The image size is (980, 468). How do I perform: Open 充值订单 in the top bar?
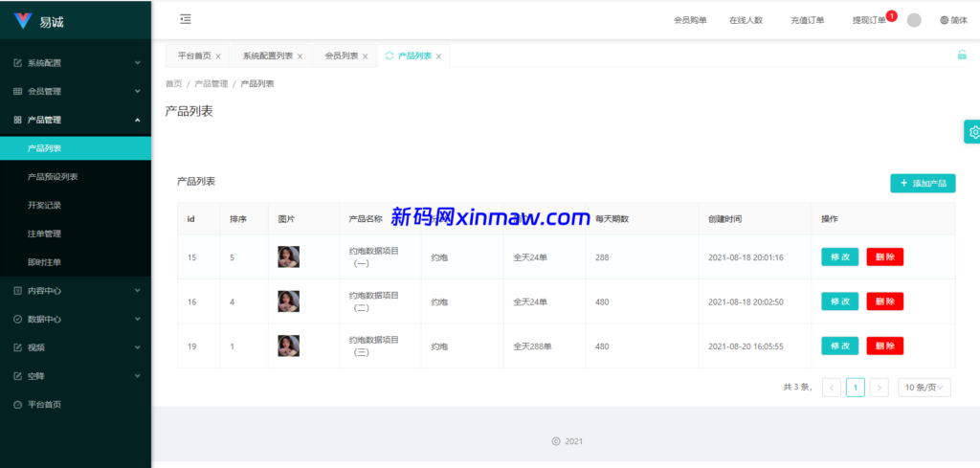coord(808,20)
